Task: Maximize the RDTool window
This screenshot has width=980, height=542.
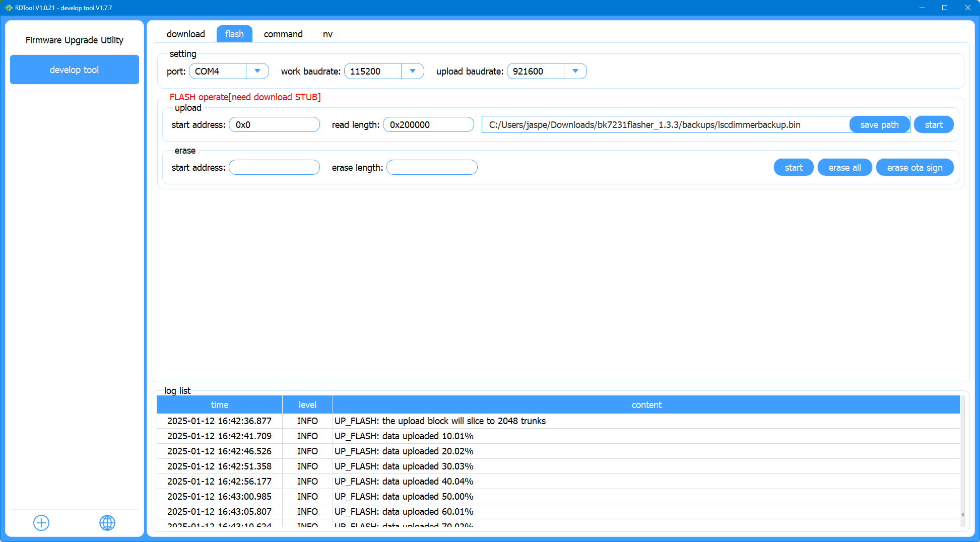Action: point(945,8)
